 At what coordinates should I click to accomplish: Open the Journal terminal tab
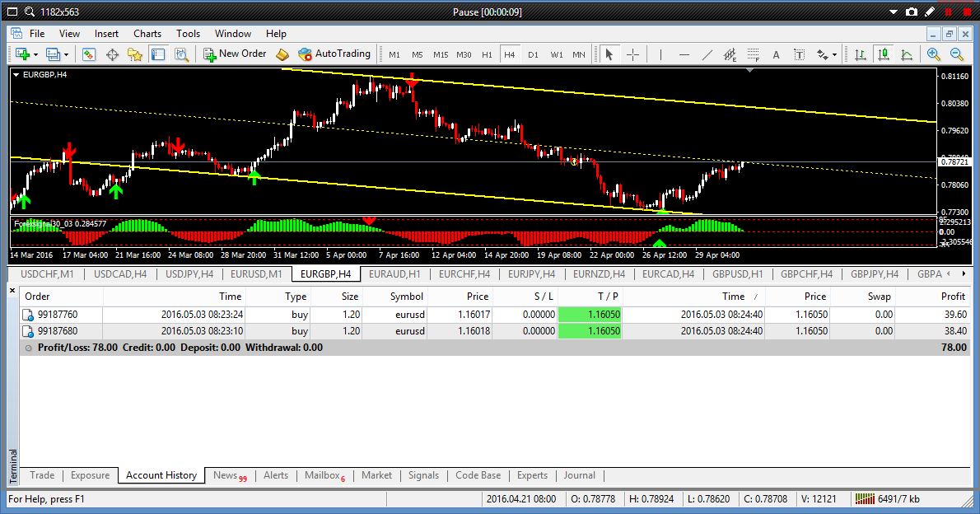[580, 475]
